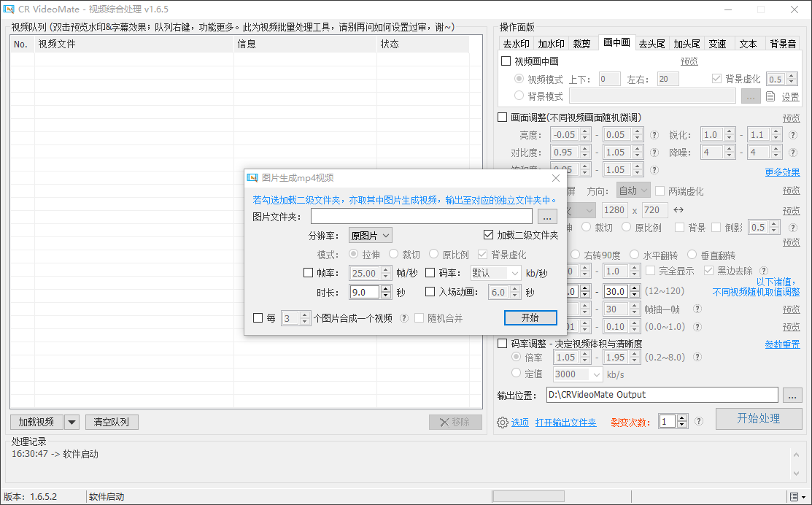Open the list menu icon in the status bar
812x505 pixels.
[793, 496]
